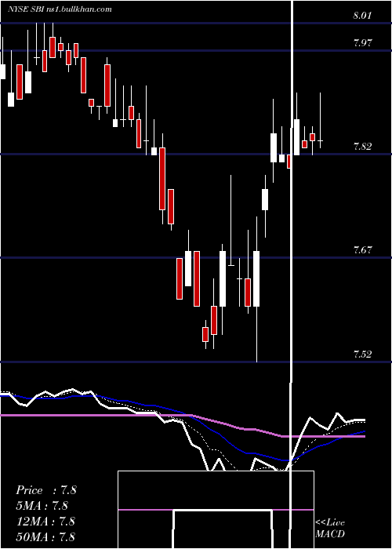
Task: Click the 7.67 price level label
Action: click(362, 250)
